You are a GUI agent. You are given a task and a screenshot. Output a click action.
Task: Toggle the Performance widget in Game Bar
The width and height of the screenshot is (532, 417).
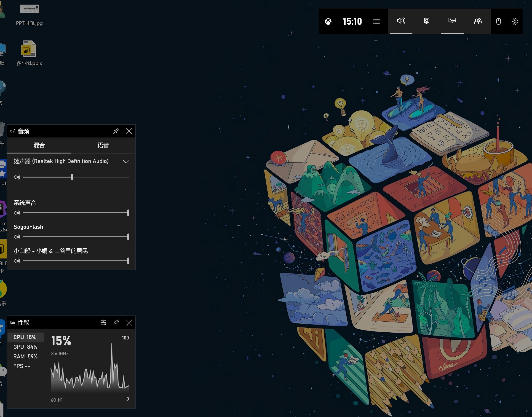tap(452, 21)
